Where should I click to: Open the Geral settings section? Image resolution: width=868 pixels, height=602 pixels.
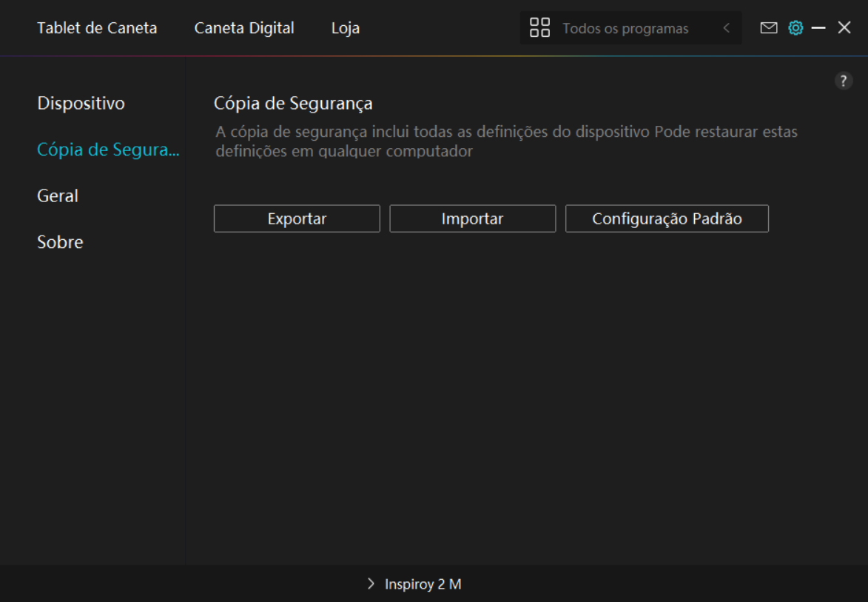tap(58, 195)
